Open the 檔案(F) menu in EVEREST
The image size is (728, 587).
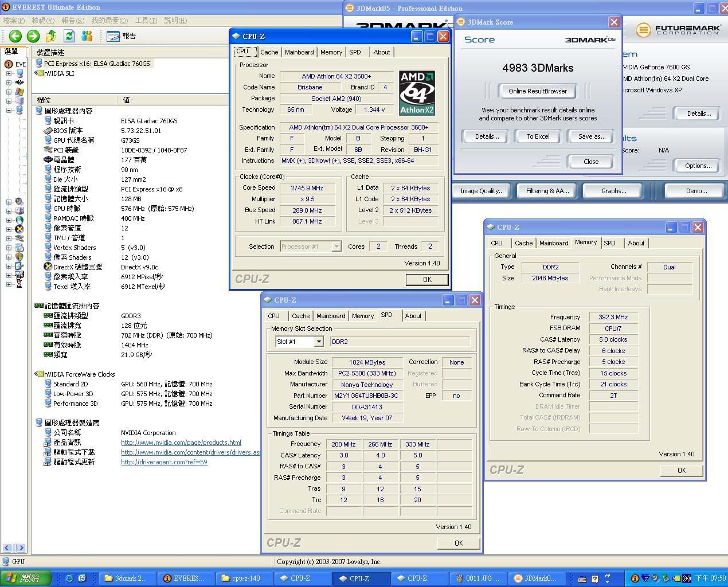14,21
